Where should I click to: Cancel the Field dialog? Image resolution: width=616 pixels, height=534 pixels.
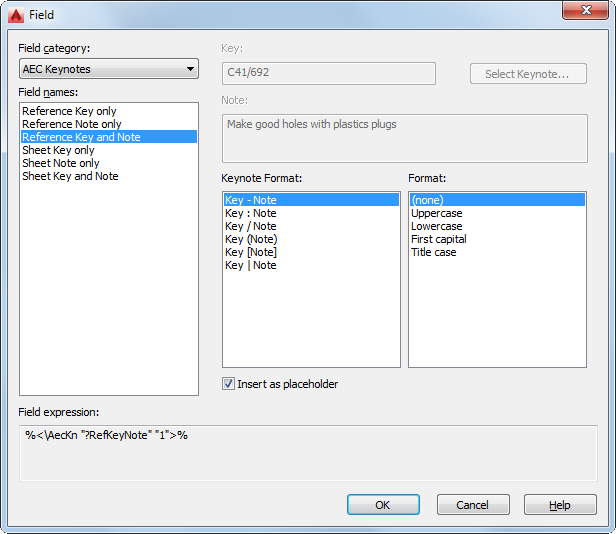point(473,505)
